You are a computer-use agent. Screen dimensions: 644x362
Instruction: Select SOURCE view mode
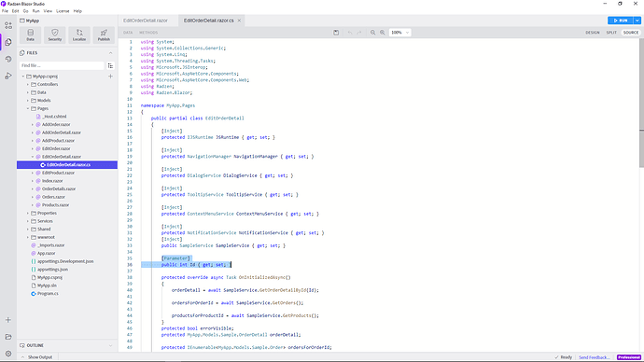point(631,33)
